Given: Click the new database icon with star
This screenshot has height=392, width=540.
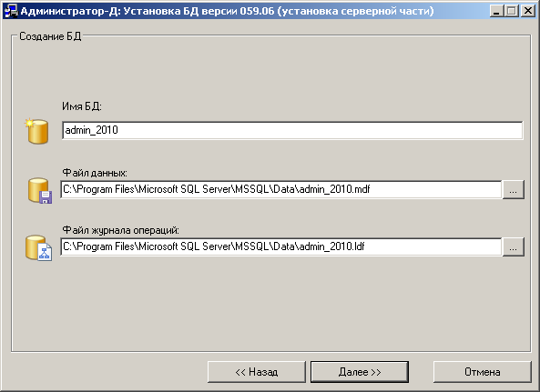Looking at the screenshot, I should 36,131.
